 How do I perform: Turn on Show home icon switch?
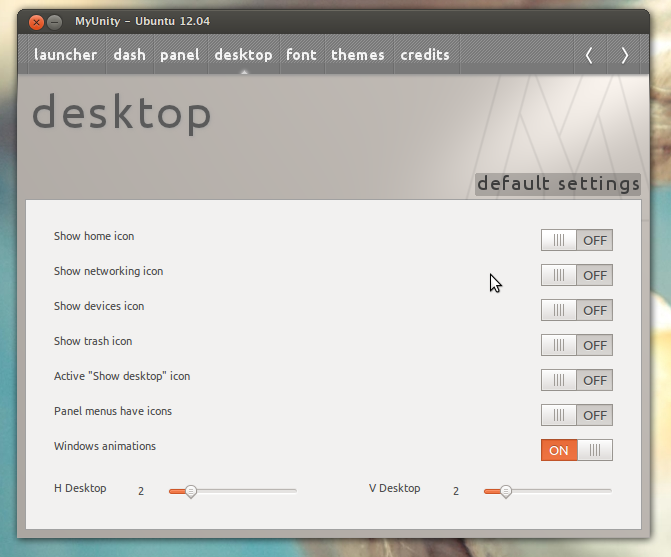pos(577,240)
